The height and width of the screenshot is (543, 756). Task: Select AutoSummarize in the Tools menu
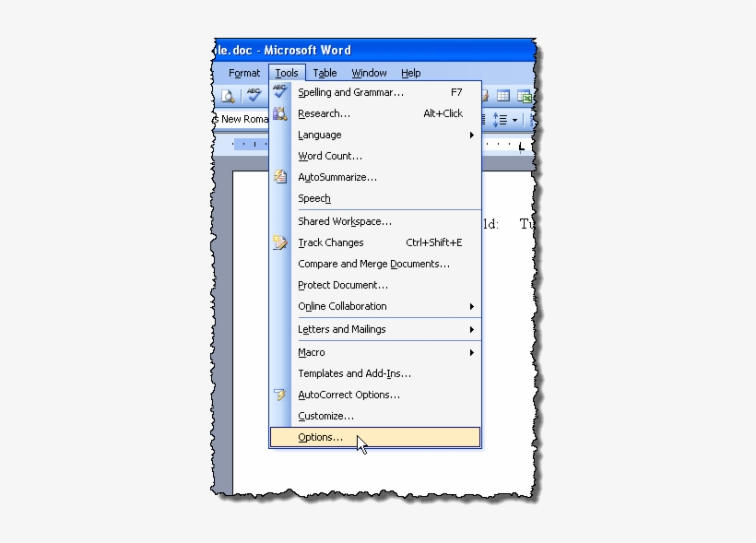[337, 177]
